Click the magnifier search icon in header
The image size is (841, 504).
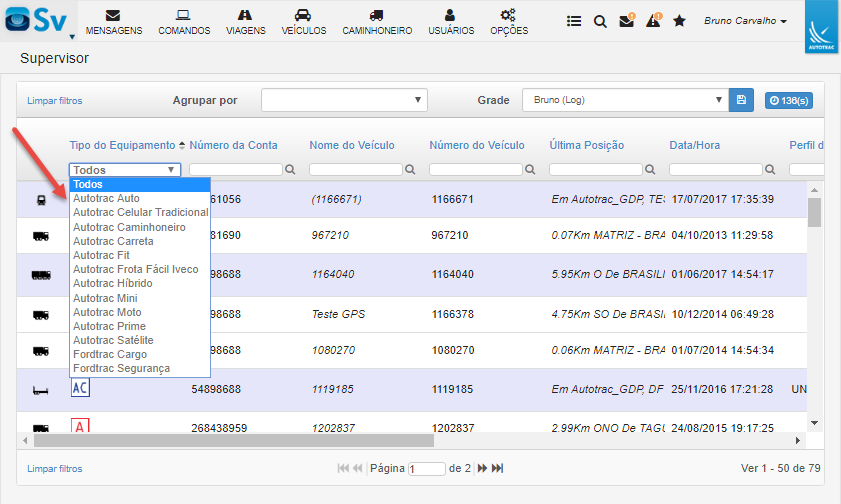tap(600, 21)
